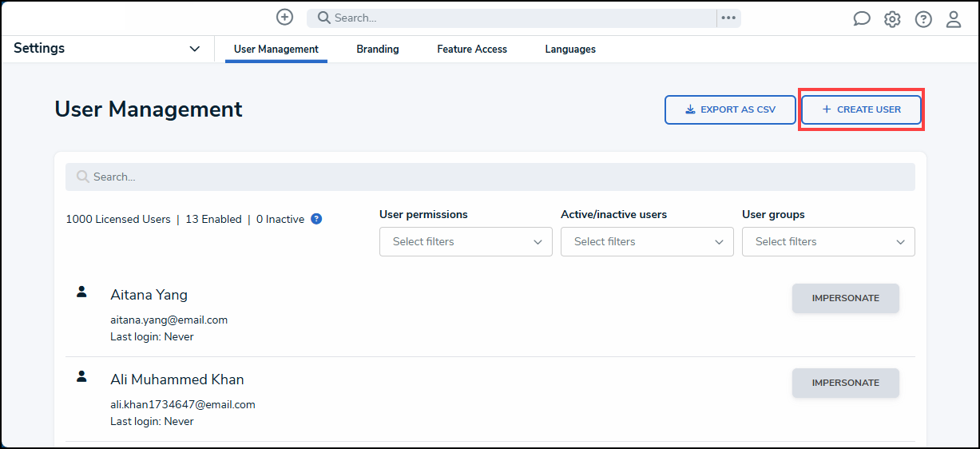Click the 13 Enabled count text
Screen dimensions: 980x449
point(213,219)
